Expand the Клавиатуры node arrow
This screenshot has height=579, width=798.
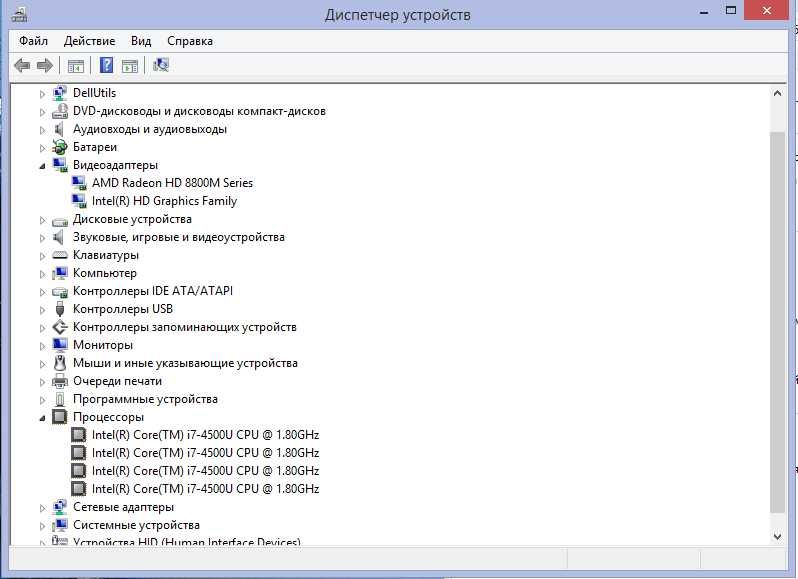tap(42, 256)
